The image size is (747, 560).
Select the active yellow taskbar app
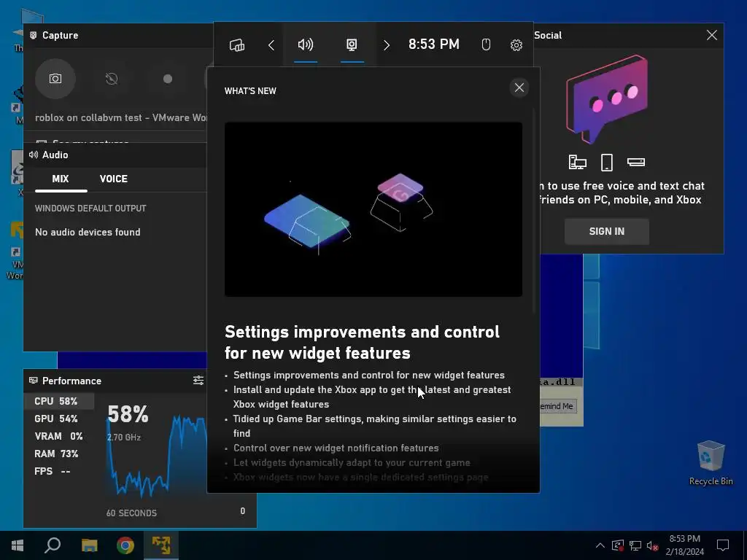pos(161,545)
